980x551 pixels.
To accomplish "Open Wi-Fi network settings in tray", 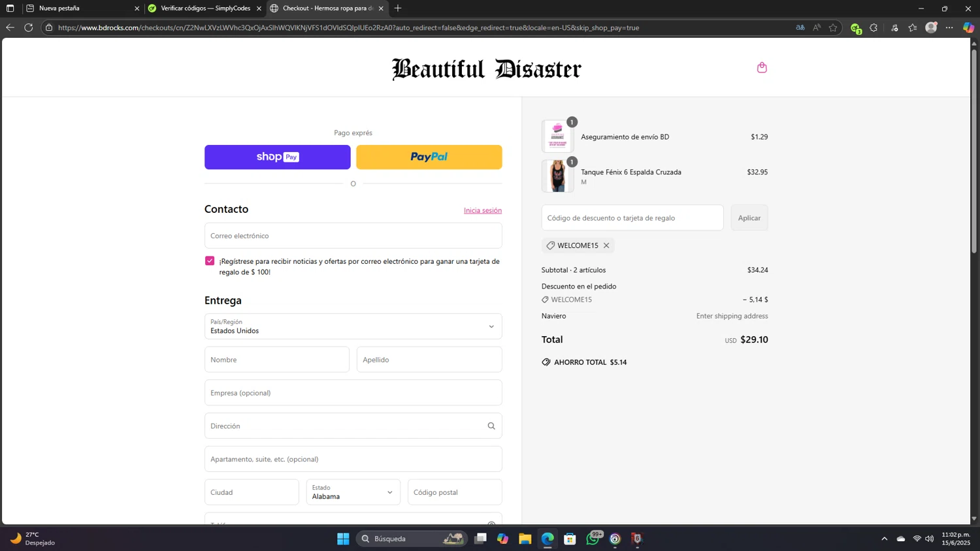I will pos(917,539).
